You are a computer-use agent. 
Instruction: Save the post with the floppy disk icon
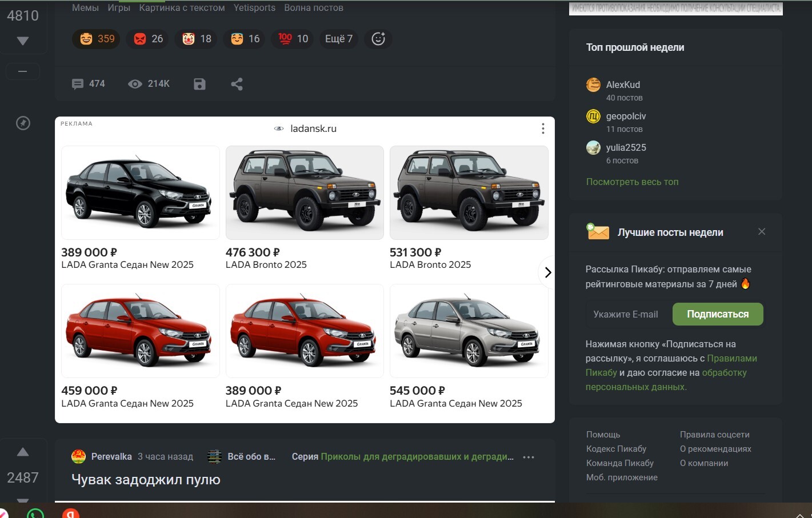[x=199, y=84]
